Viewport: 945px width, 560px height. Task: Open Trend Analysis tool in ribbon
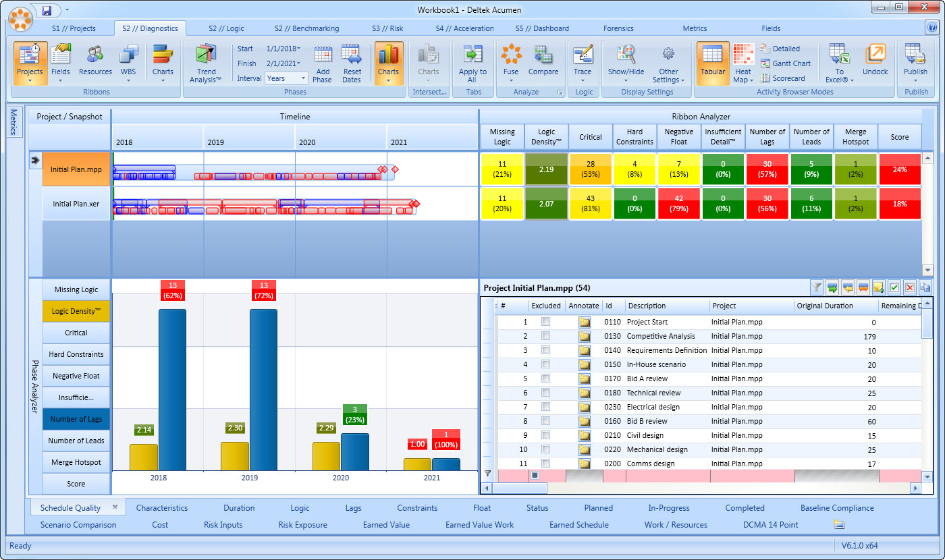pyautogui.click(x=206, y=63)
